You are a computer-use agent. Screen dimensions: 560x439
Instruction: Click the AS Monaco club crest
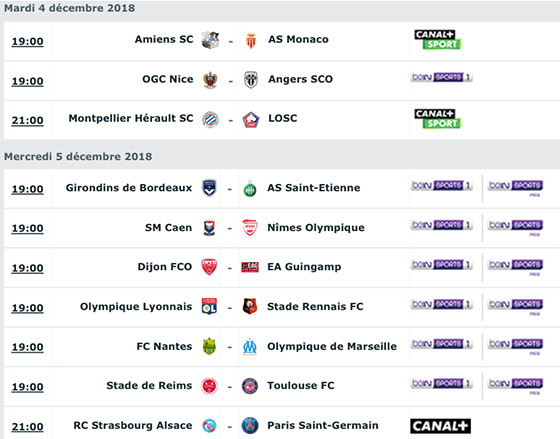pos(251,40)
